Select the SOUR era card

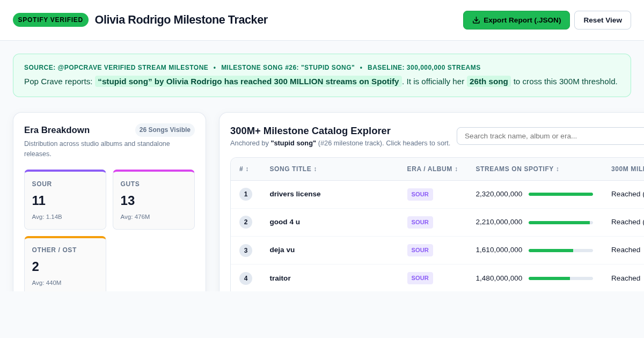tap(65, 200)
